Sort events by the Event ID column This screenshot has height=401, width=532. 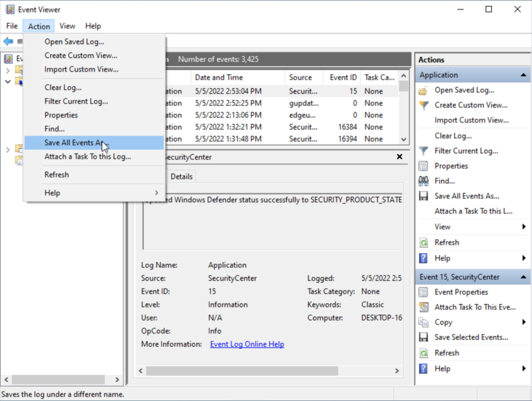point(342,77)
